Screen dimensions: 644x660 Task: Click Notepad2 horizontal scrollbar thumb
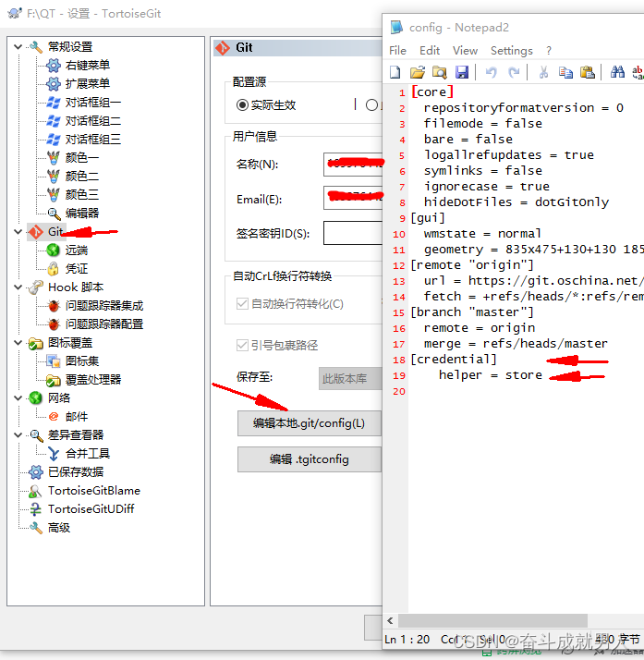tap(492, 621)
